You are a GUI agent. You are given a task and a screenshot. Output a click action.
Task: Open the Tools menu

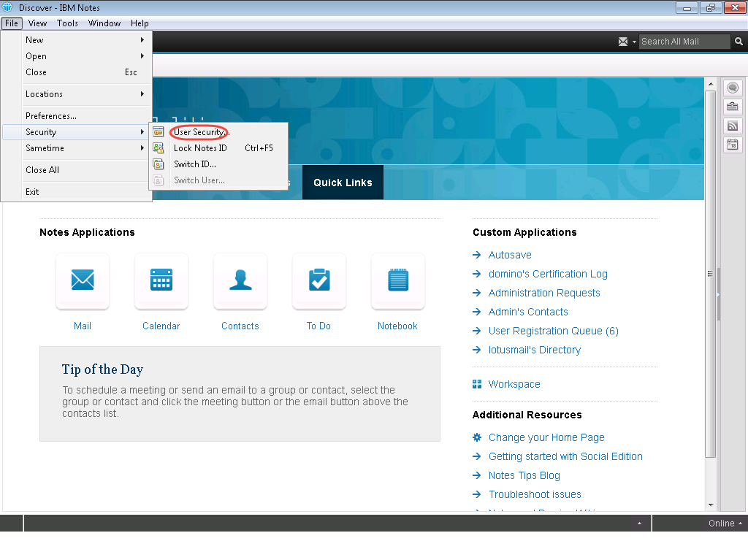67,23
